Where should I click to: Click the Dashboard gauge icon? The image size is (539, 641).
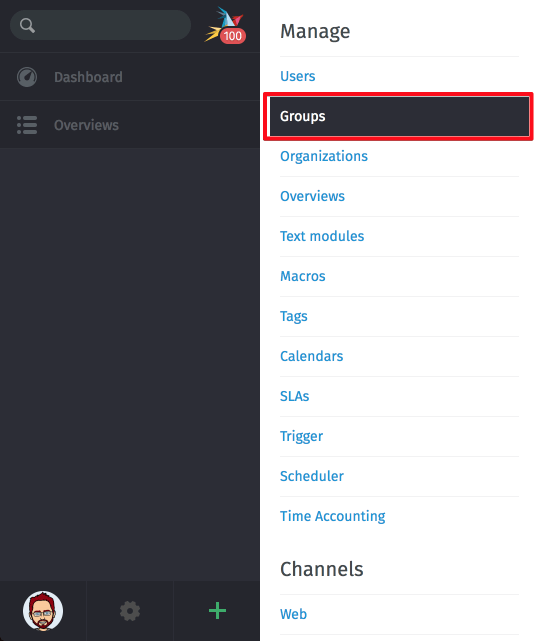tap(27, 77)
